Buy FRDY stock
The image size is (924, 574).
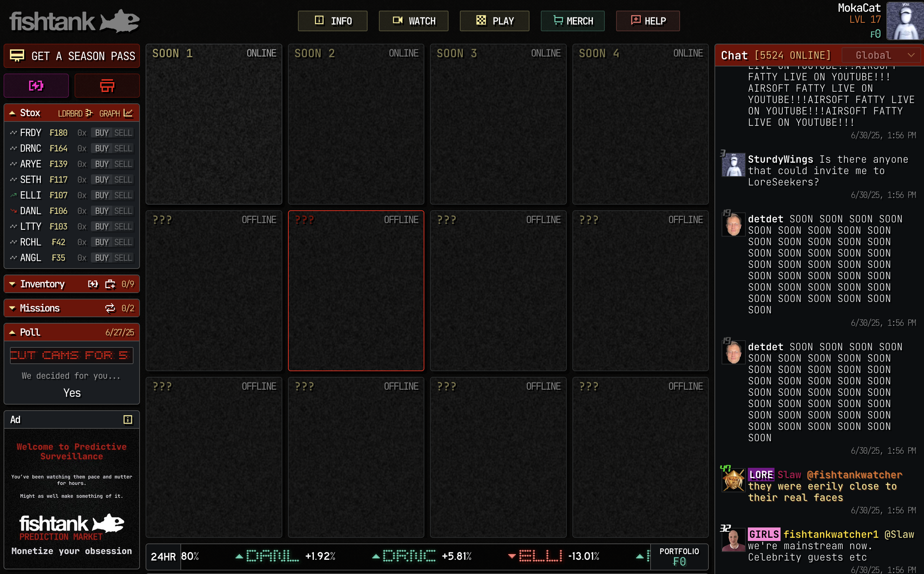tap(102, 133)
